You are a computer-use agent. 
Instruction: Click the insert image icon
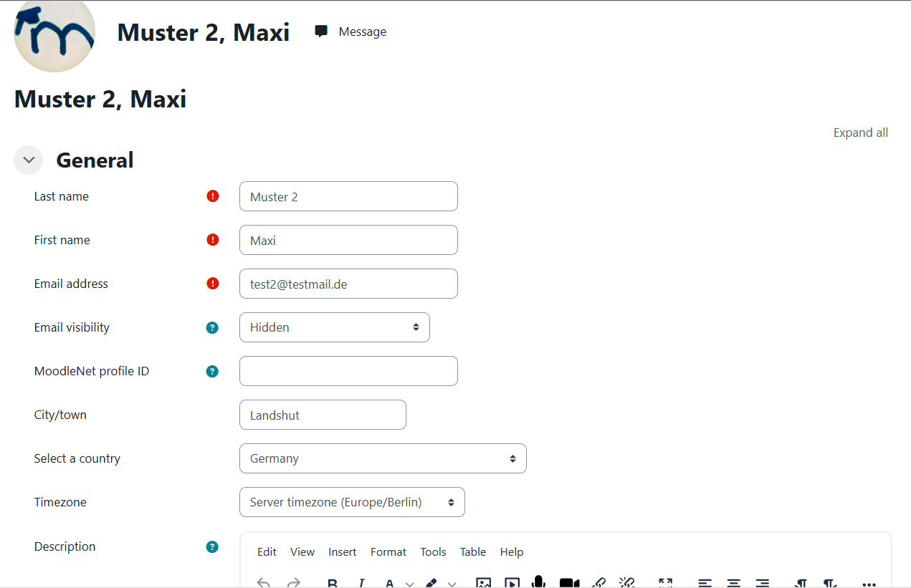click(x=483, y=583)
